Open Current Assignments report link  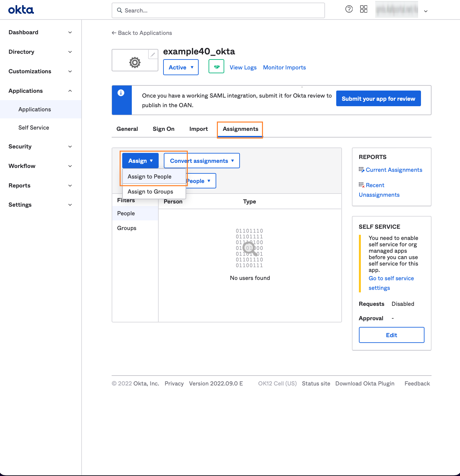[x=394, y=170]
